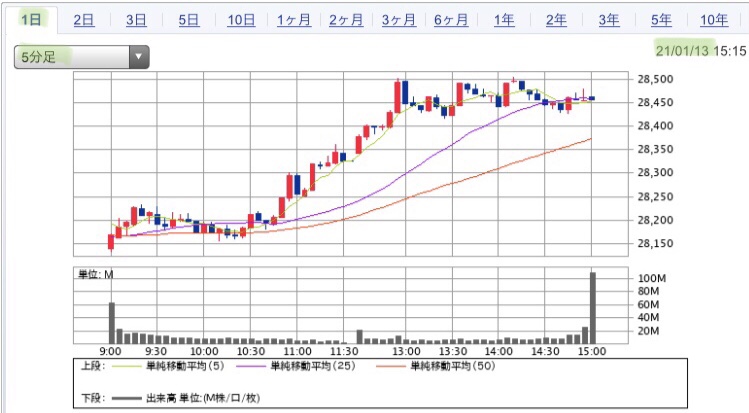This screenshot has width=749, height=413.
Task: Click the 11:30 time axis label
Action: [344, 352]
